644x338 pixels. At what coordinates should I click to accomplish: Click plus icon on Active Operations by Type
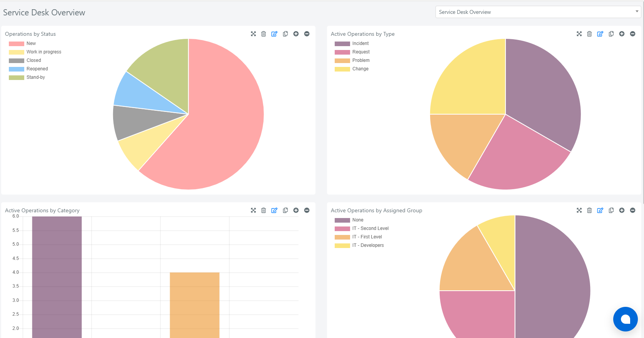coord(622,34)
